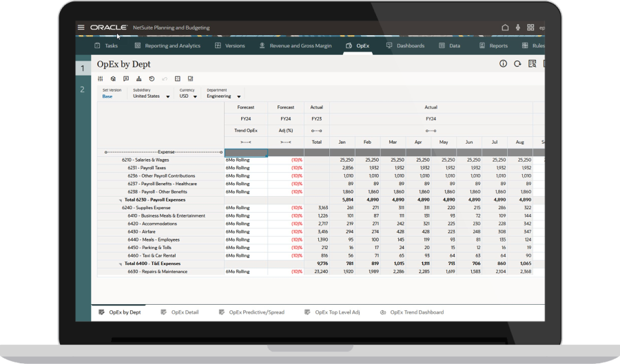Click the hierarchy icon in toolbar
The width and height of the screenshot is (620, 364).
(x=139, y=79)
